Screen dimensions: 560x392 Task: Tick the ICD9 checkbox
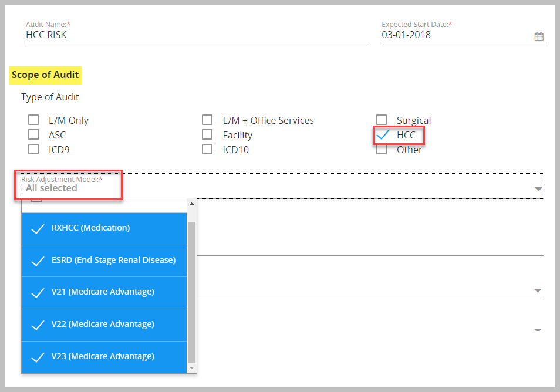click(34, 150)
